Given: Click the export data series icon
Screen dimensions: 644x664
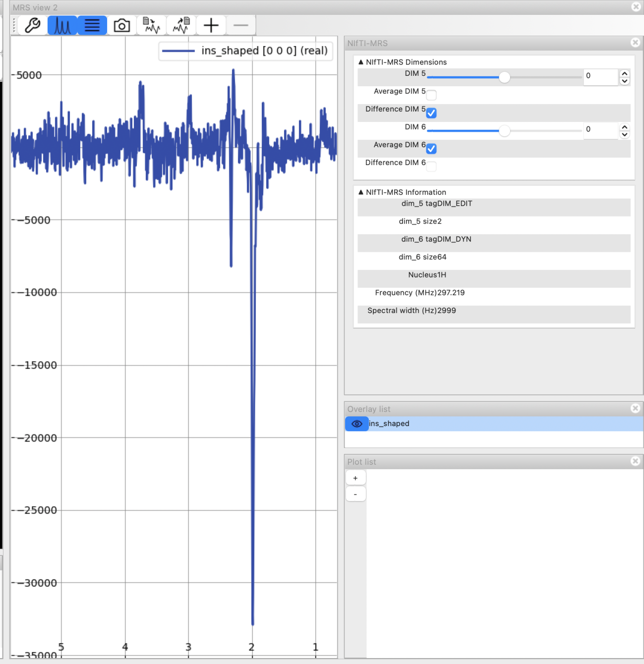Looking at the screenshot, I should (x=181, y=25).
